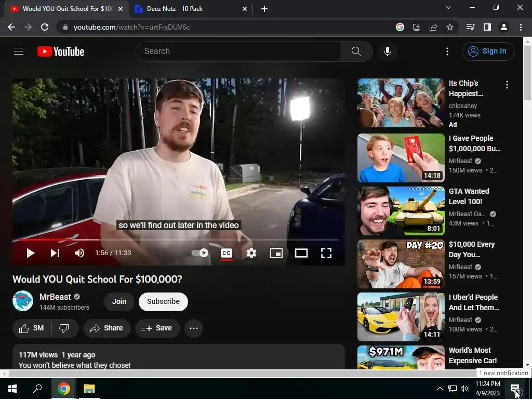Seek on the red video progress bar

coord(179,240)
